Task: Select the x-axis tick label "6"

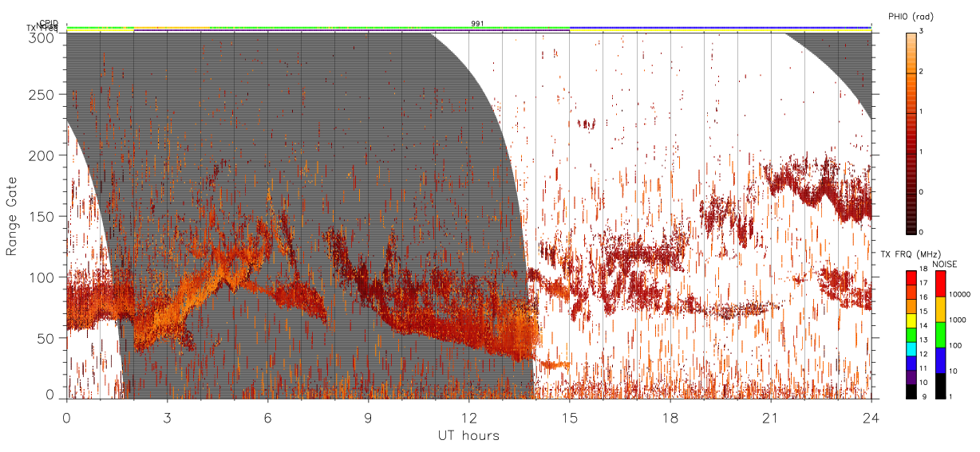Action: [267, 417]
